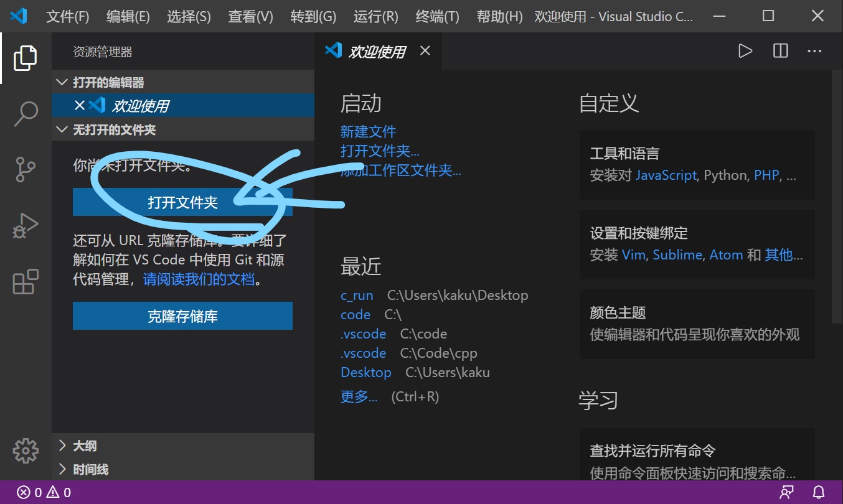Click the 打开文件夹 button

(182, 202)
